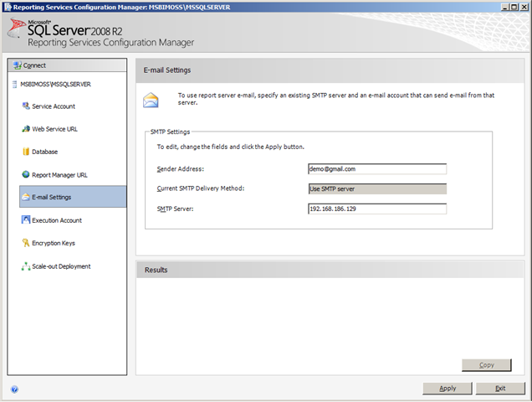Click the SMTP Server label
The width and height of the screenshot is (532, 402).
[175, 209]
